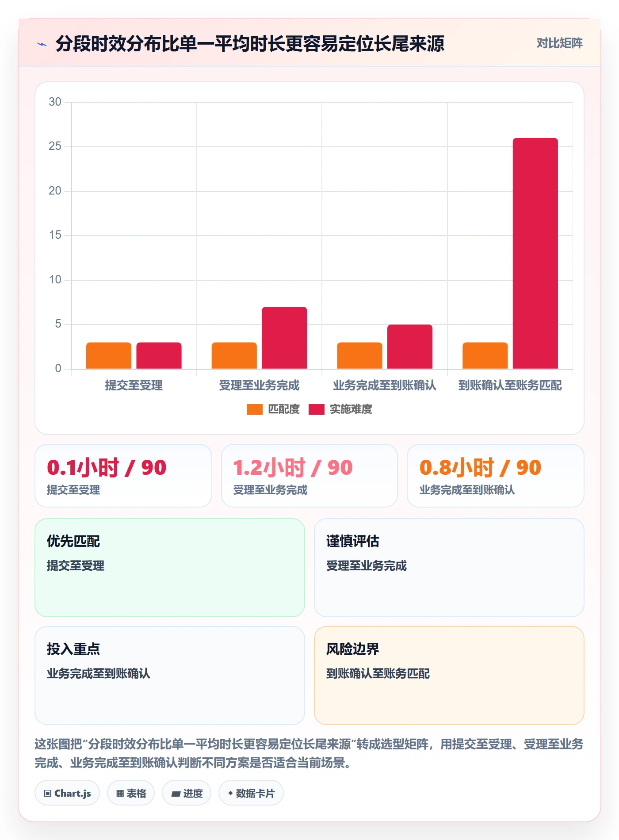Select the 进度 tag chip
This screenshot has width=619, height=840.
pyautogui.click(x=187, y=793)
